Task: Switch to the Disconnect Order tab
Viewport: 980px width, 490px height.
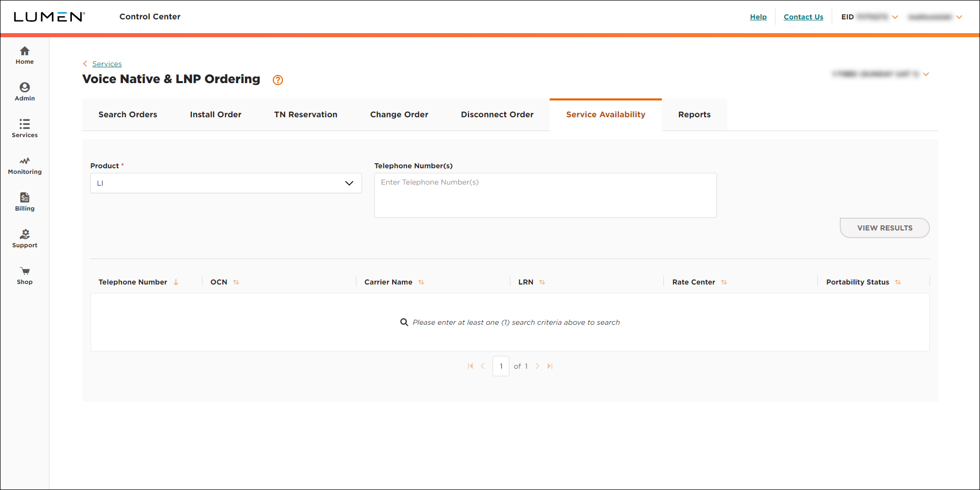Action: click(497, 115)
